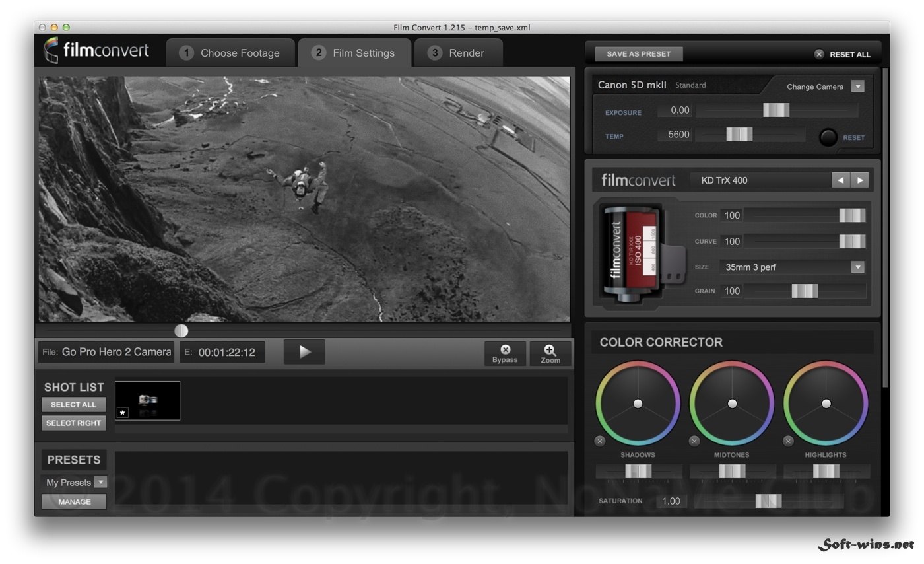The image size is (924, 564).
Task: Click the video preview image
Action: click(x=304, y=199)
